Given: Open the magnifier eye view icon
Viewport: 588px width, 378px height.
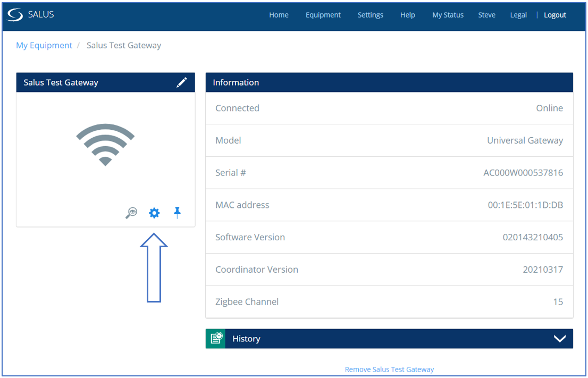Looking at the screenshot, I should (131, 213).
